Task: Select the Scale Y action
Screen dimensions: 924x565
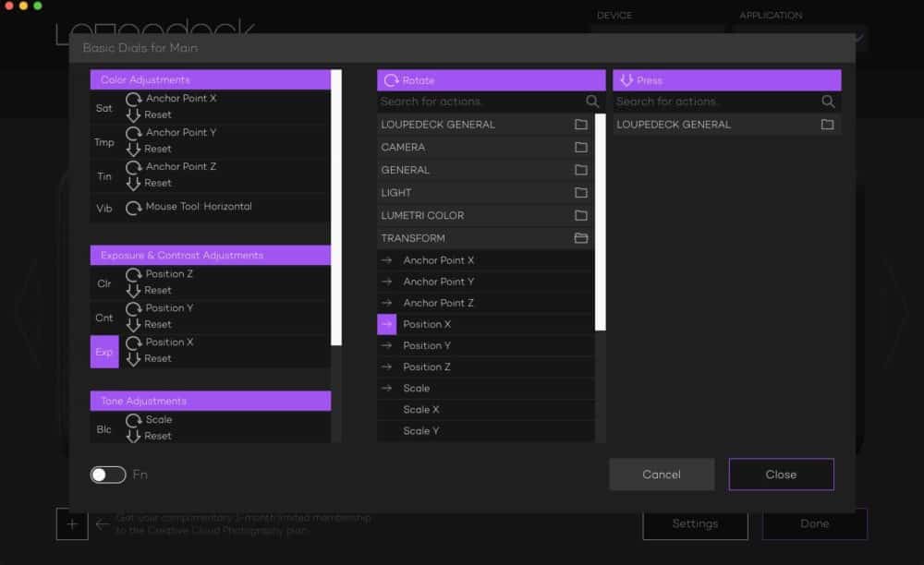Action: coord(486,431)
